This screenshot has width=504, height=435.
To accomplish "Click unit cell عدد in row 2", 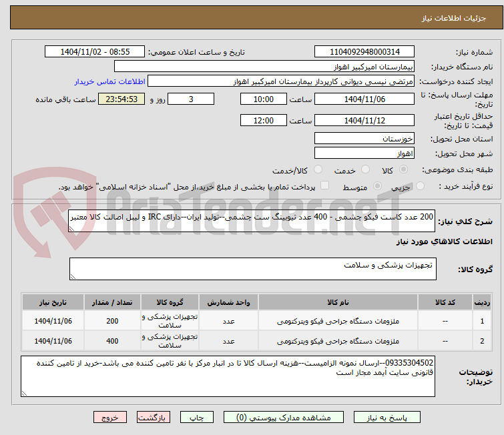I will [x=228, y=341].
